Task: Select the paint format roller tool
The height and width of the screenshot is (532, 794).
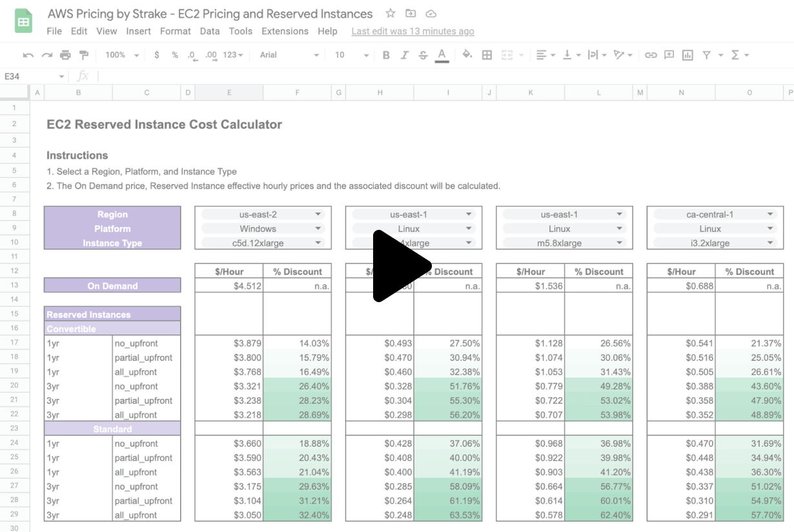Action: click(x=83, y=56)
